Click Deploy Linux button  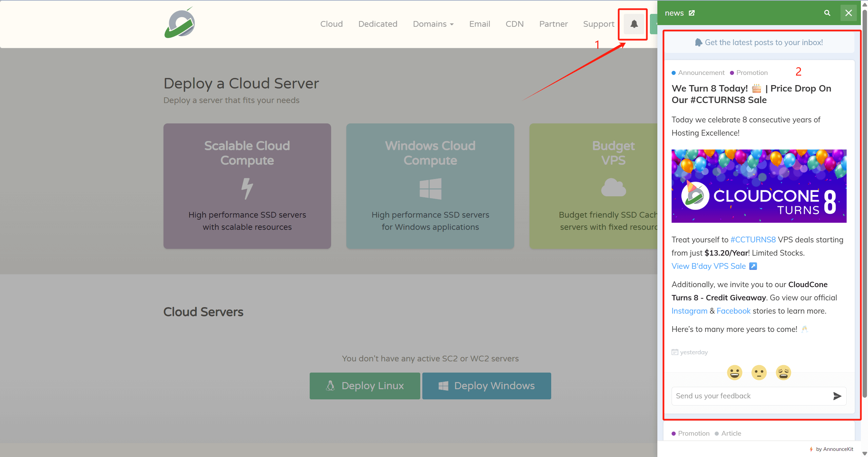pos(365,386)
